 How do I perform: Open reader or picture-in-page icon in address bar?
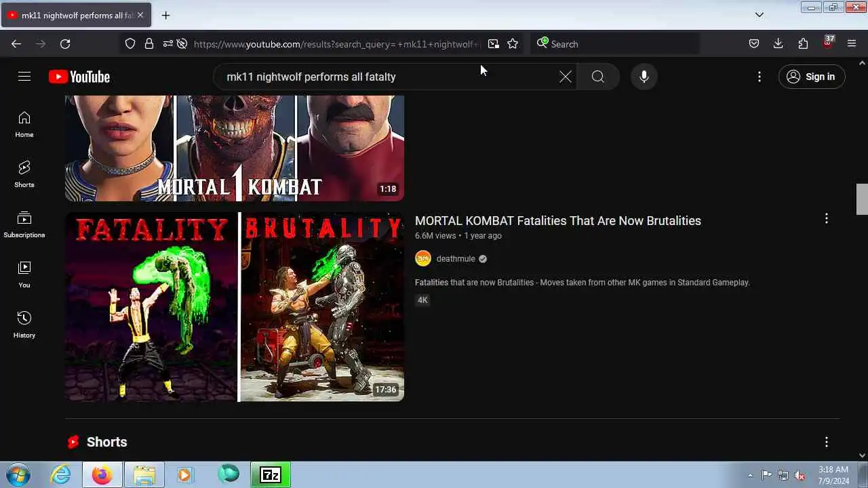pyautogui.click(x=494, y=43)
